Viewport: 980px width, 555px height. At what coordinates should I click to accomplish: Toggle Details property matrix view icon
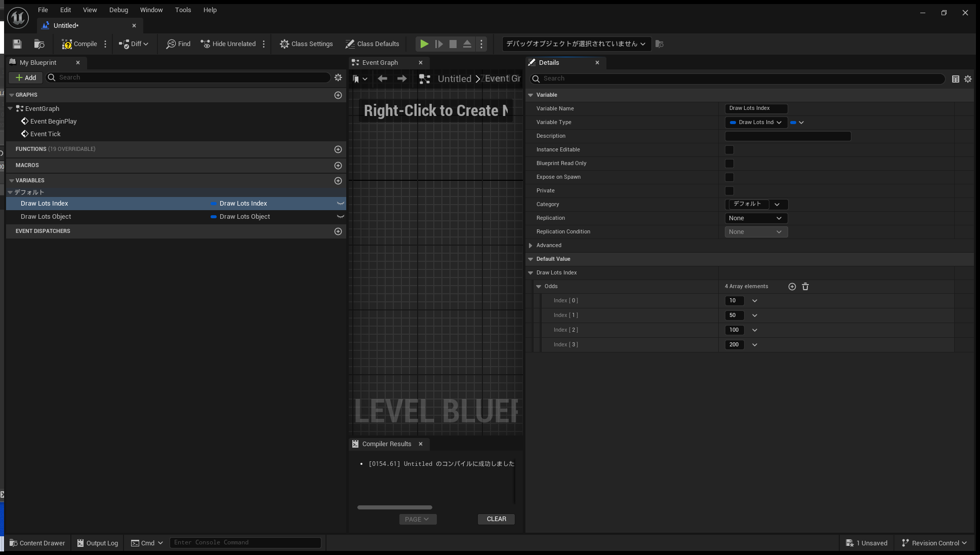tap(956, 79)
